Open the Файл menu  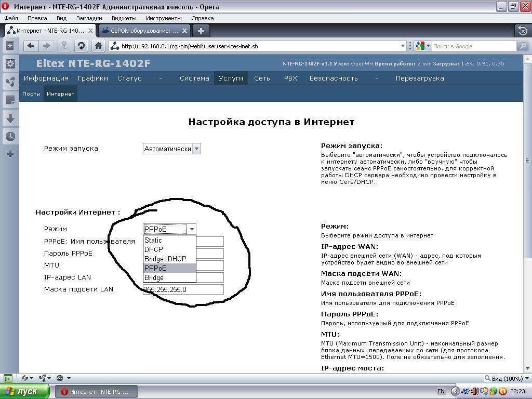point(11,18)
